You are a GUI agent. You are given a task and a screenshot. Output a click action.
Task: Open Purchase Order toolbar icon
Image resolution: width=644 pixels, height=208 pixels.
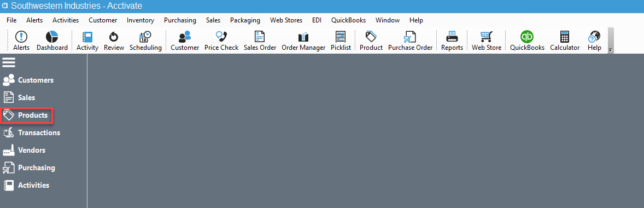[x=411, y=41]
